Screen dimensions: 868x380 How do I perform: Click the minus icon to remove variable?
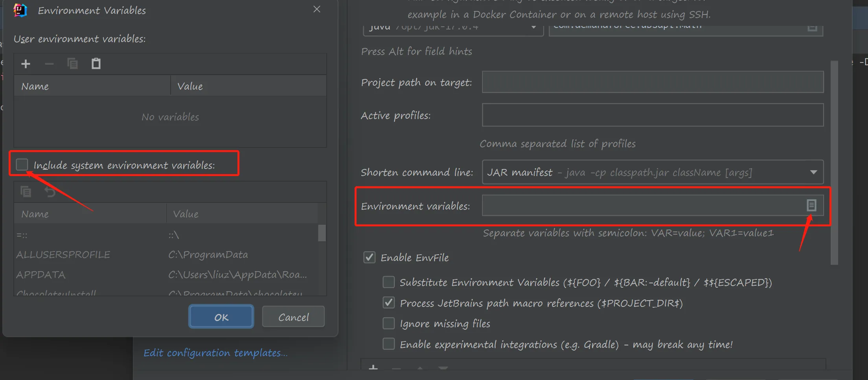[49, 64]
